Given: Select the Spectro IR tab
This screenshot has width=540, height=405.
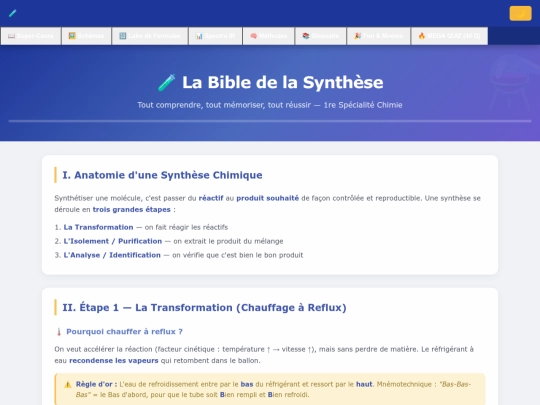Looking at the screenshot, I should tap(216, 36).
